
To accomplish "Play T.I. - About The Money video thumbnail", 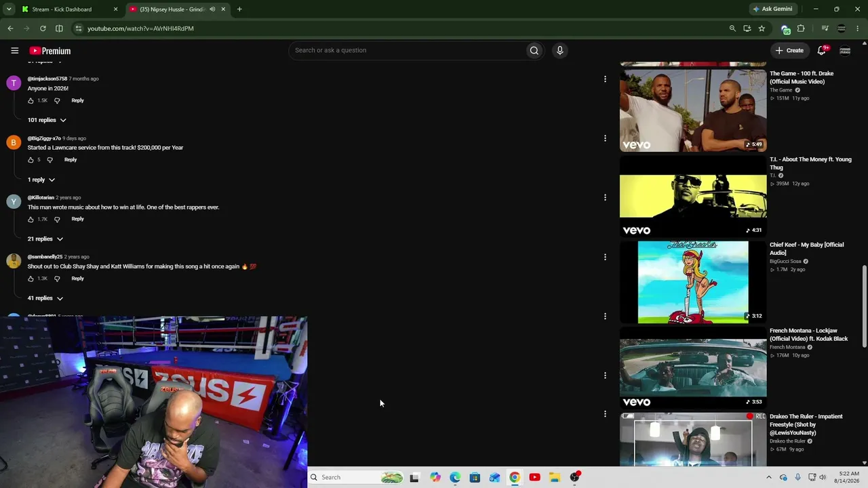I will point(693,197).
